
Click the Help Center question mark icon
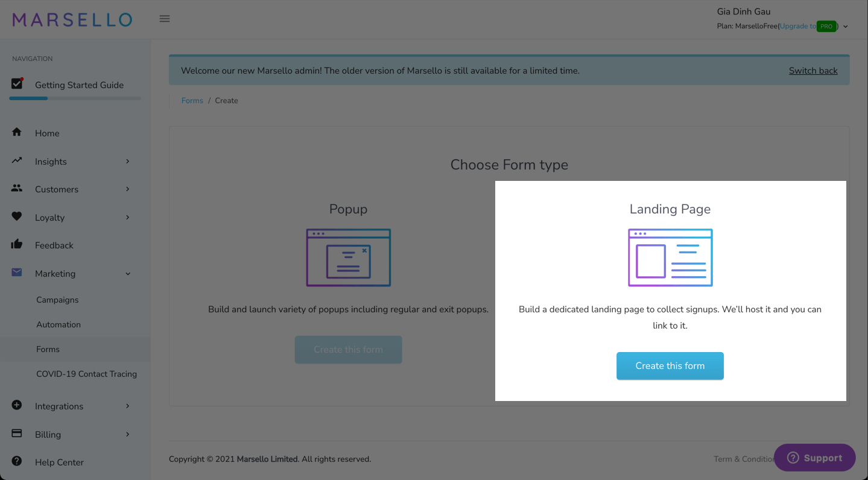17,461
